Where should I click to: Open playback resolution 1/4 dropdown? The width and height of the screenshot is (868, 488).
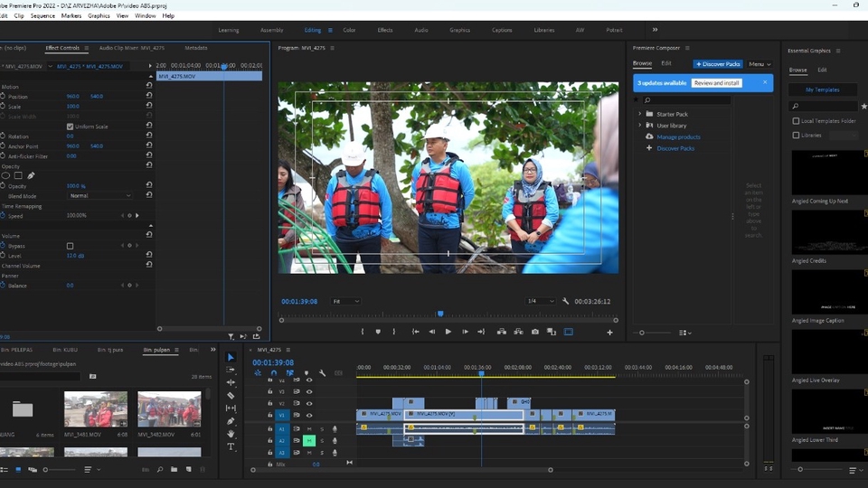(x=540, y=302)
